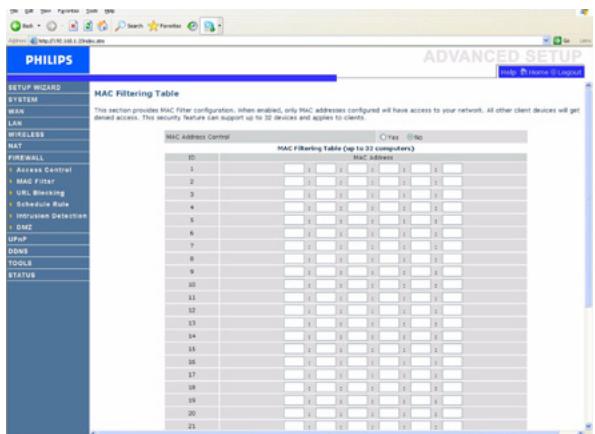595x434 pixels.
Task: Go to Access Control under Firewall
Action: point(44,170)
